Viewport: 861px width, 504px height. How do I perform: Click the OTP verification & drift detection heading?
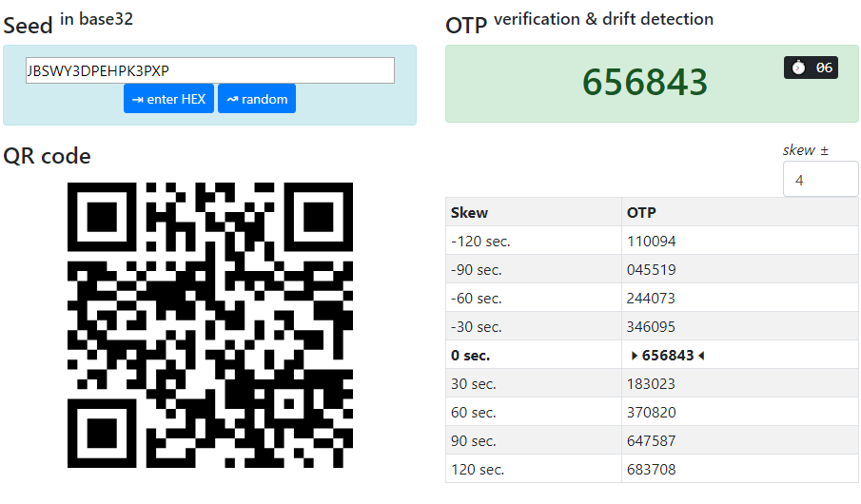point(579,23)
